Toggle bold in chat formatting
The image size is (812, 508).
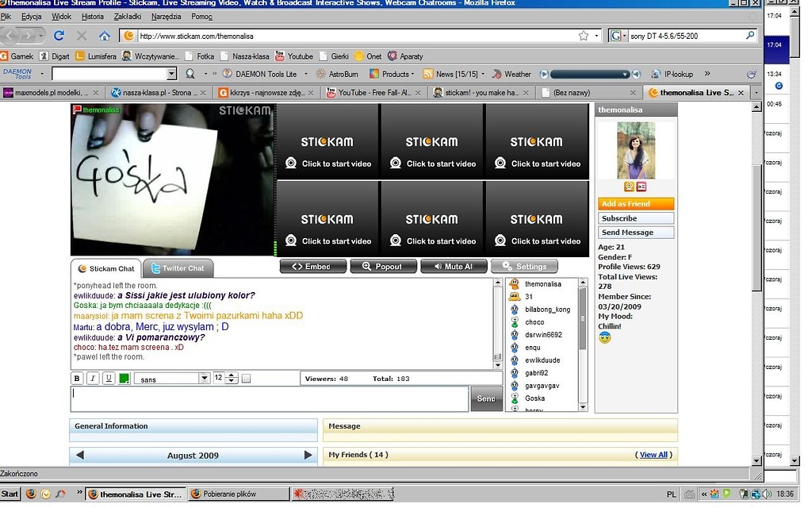point(77,379)
